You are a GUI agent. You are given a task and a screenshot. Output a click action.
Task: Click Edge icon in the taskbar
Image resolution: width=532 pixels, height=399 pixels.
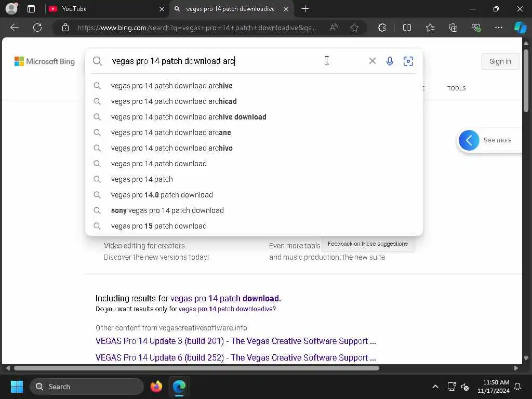[x=179, y=387]
